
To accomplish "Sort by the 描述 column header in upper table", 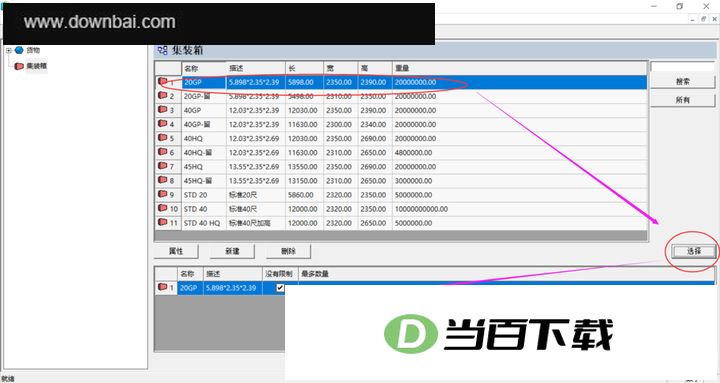I will point(256,68).
